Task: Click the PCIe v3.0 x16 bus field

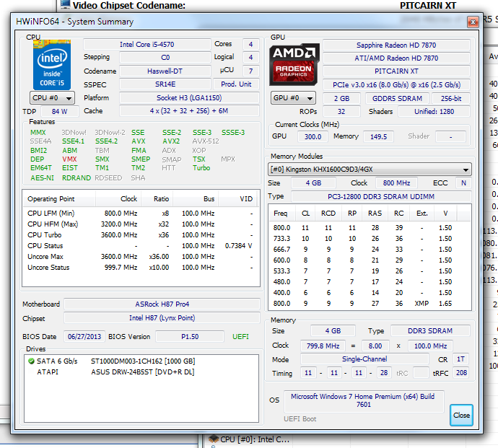Action: click(396, 85)
